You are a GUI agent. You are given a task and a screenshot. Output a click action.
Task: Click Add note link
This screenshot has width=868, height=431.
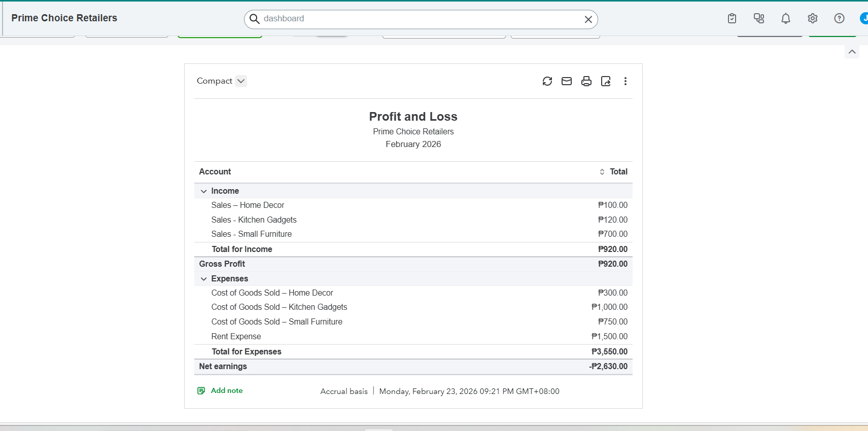(x=226, y=390)
